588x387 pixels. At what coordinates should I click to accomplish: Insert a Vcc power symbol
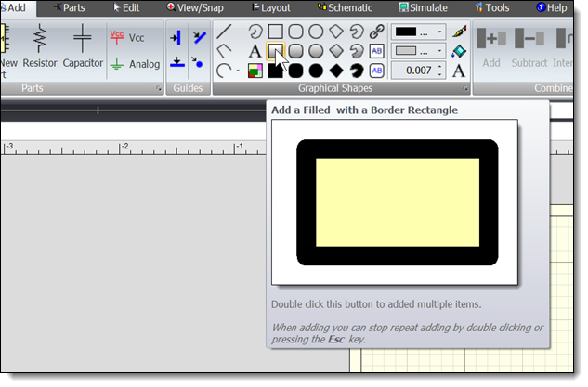(127, 38)
